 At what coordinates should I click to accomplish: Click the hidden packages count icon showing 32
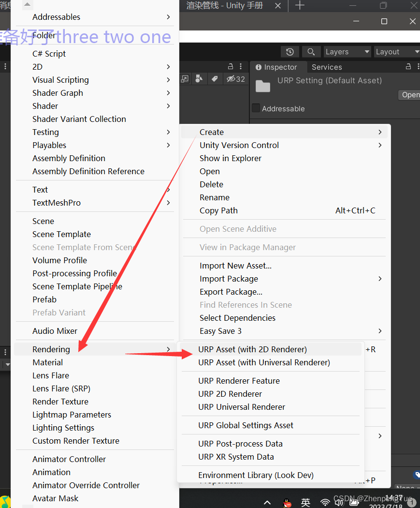[x=236, y=79]
